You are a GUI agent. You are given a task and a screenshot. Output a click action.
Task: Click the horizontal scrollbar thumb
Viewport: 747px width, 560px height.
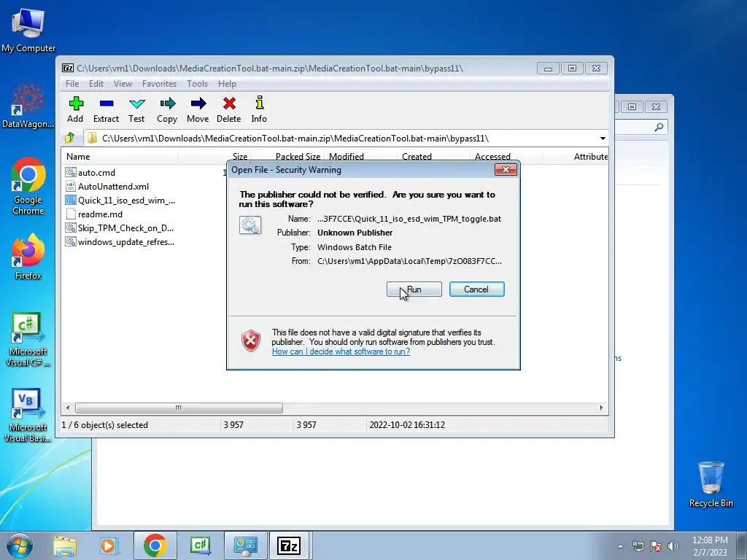[x=179, y=408]
